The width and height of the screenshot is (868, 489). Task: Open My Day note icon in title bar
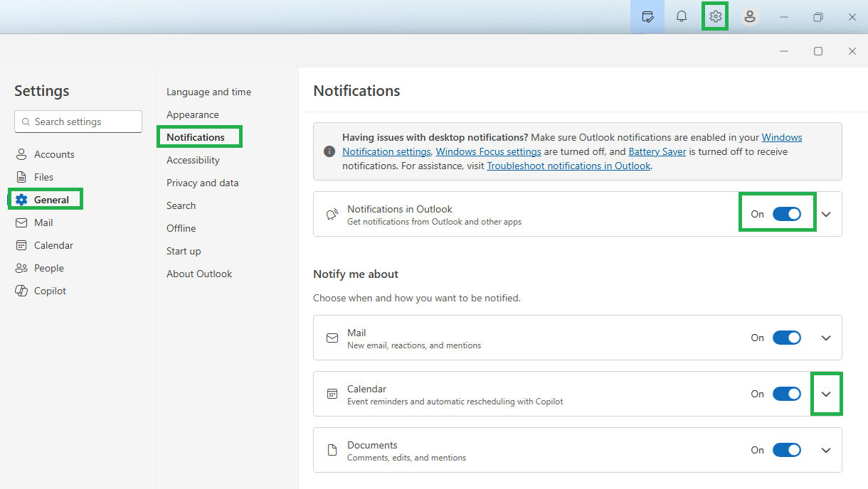[647, 17]
